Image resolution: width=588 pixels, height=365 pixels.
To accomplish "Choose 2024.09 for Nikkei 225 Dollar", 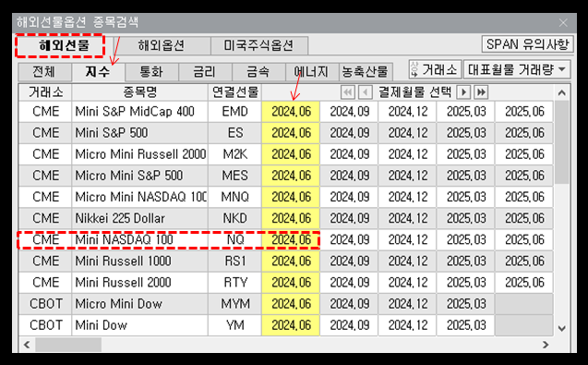I will pos(350,218).
